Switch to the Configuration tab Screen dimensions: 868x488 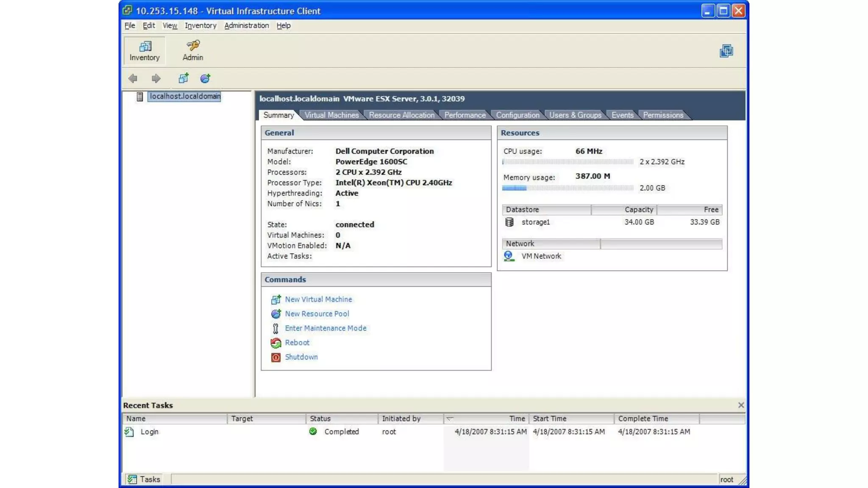coord(517,115)
